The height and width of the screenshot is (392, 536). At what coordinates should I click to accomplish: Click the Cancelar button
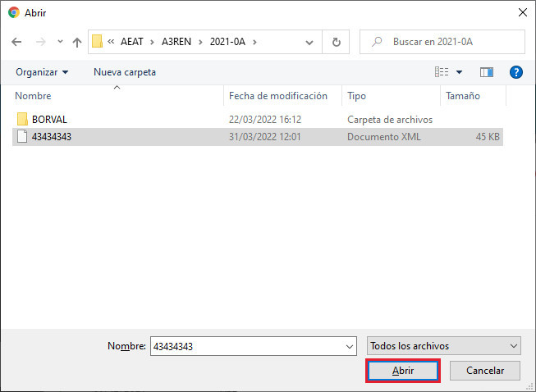click(485, 371)
